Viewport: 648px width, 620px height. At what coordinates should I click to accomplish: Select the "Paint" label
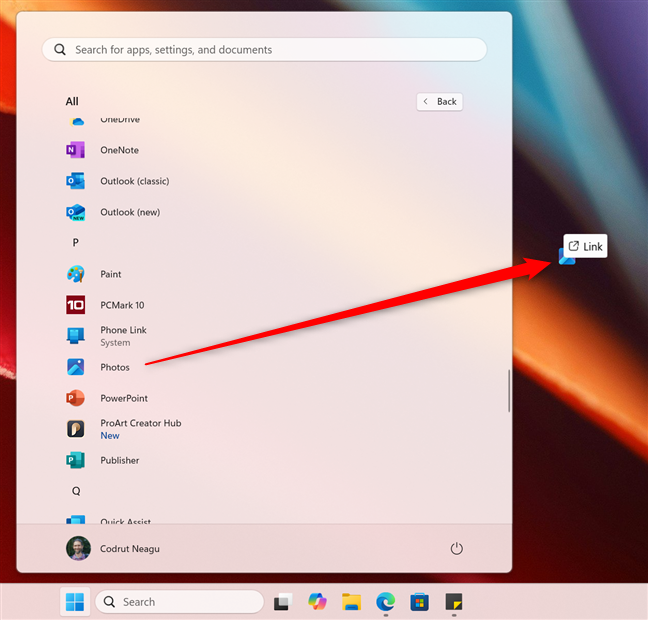[x=111, y=274]
